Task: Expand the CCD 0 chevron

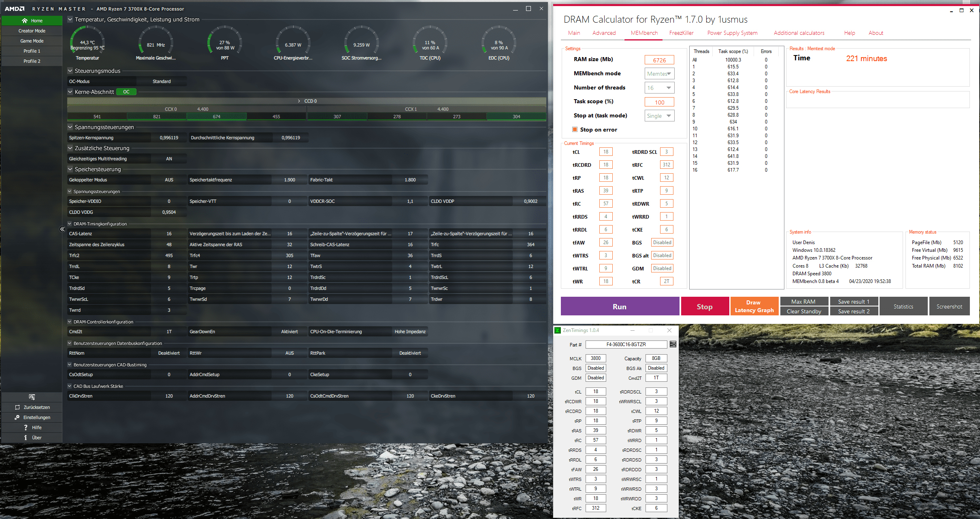Action: tap(299, 101)
